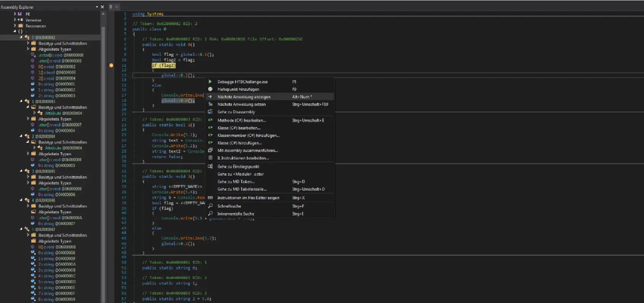Click the Schnellsuche magnifier icon
Screen dimensions: 644x303
pos(210,206)
